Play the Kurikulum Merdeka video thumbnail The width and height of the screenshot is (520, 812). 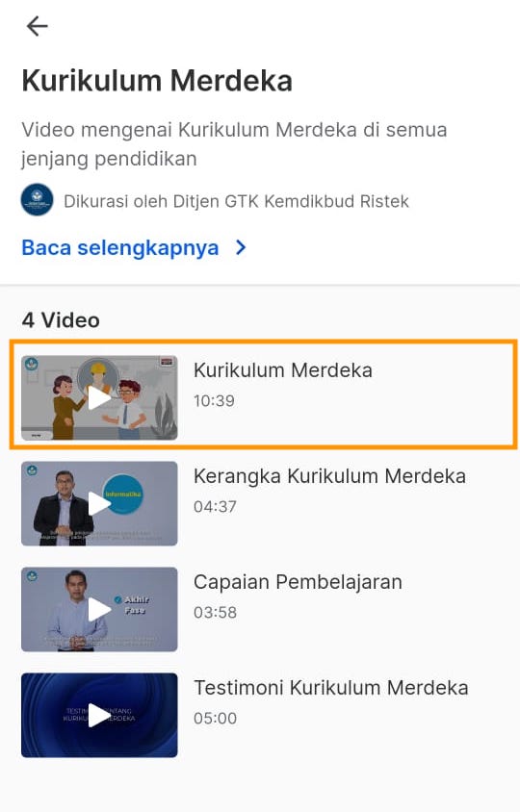[x=99, y=397]
